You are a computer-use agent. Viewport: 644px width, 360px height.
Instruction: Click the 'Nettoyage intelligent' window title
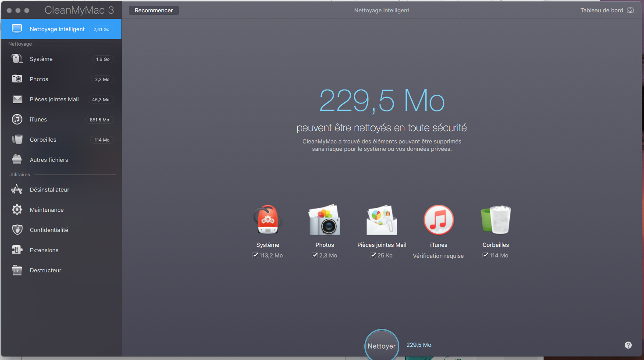pyautogui.click(x=382, y=10)
